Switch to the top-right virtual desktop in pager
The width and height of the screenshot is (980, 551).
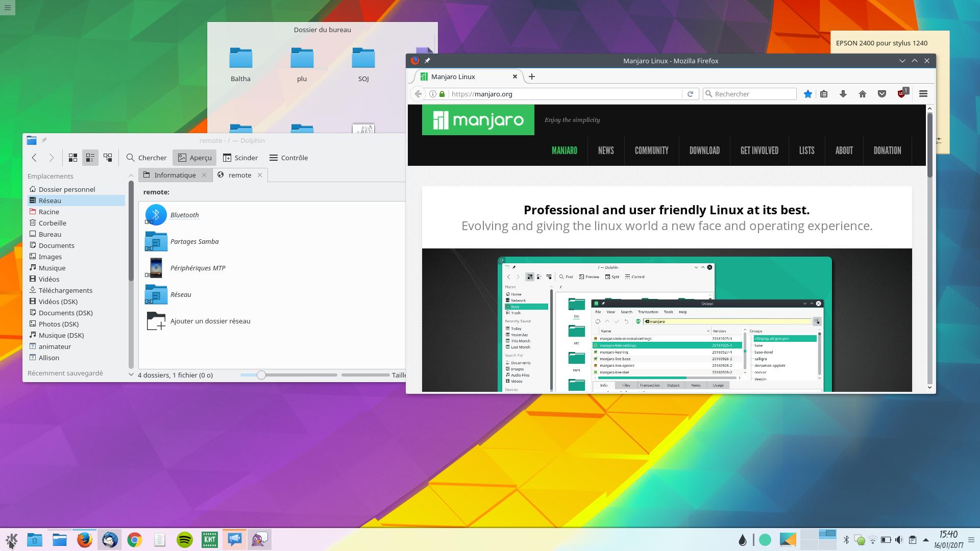click(x=827, y=534)
